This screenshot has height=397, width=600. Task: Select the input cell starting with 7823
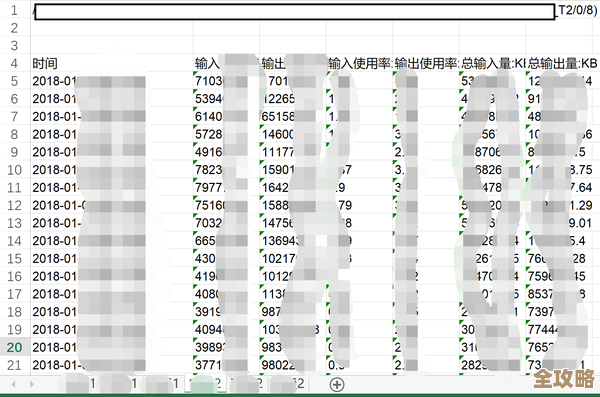coord(226,170)
